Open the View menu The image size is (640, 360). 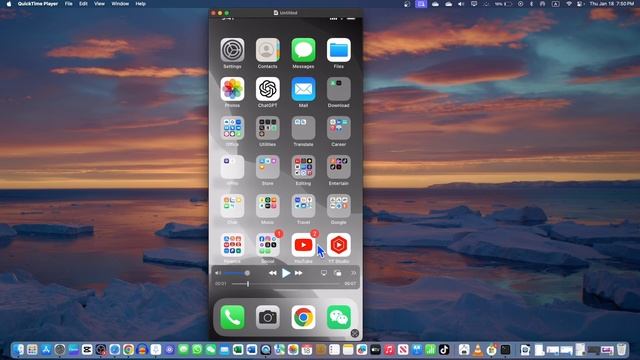pos(99,4)
